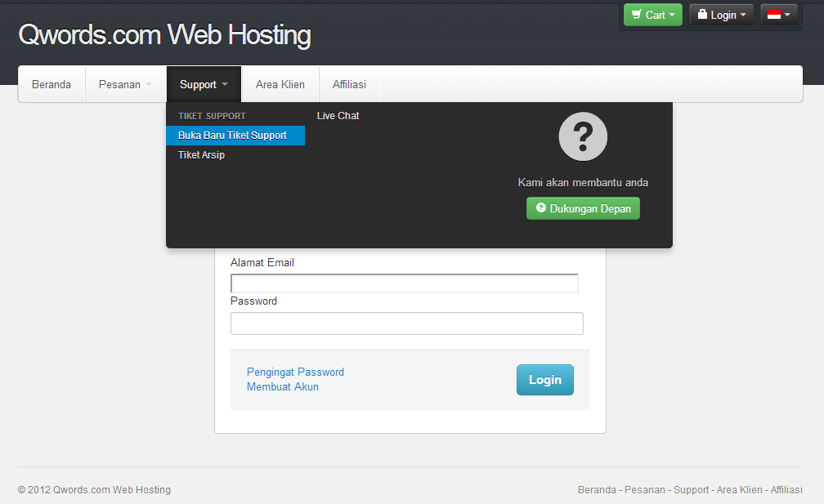Click the Alamat Email input field

404,283
